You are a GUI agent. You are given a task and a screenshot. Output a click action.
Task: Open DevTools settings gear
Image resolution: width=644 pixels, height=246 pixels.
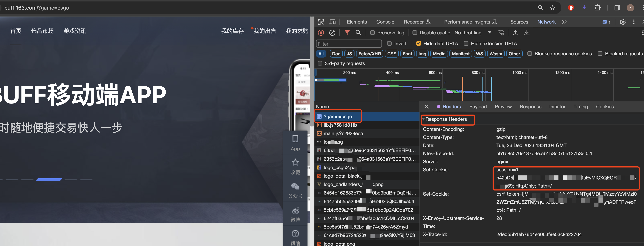coord(623,22)
